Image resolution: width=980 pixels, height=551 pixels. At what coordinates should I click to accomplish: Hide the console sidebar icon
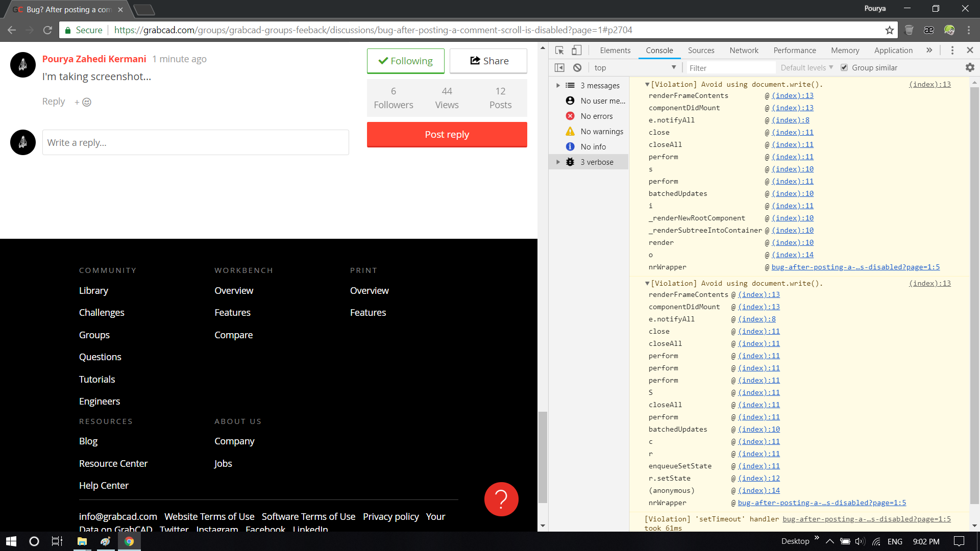pyautogui.click(x=559, y=68)
